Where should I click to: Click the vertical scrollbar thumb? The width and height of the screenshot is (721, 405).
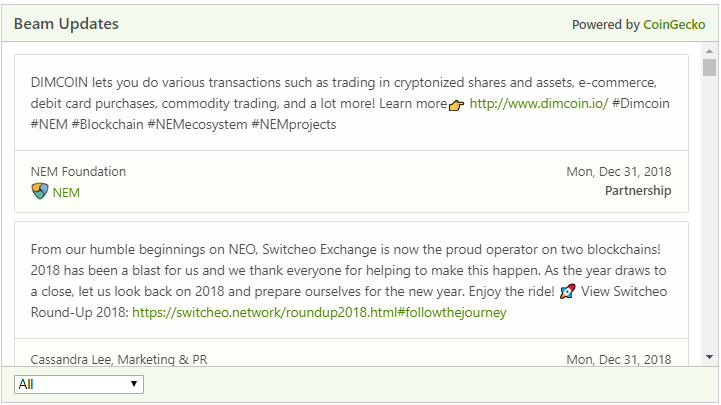710,67
